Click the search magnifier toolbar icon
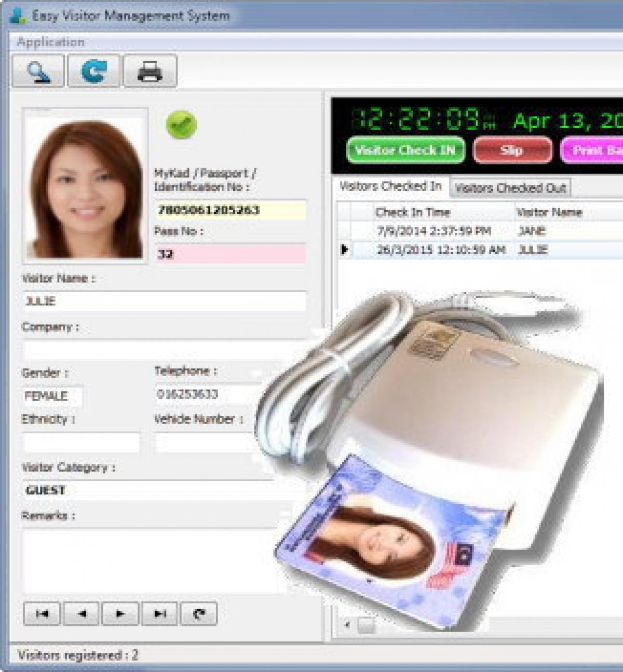The image size is (623, 672). tap(38, 71)
